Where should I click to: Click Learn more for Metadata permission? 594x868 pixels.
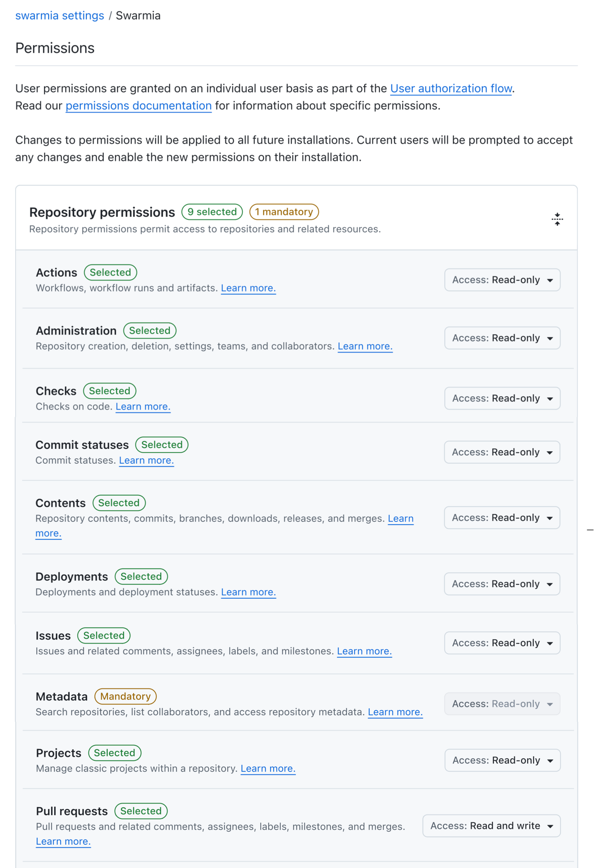tap(395, 712)
